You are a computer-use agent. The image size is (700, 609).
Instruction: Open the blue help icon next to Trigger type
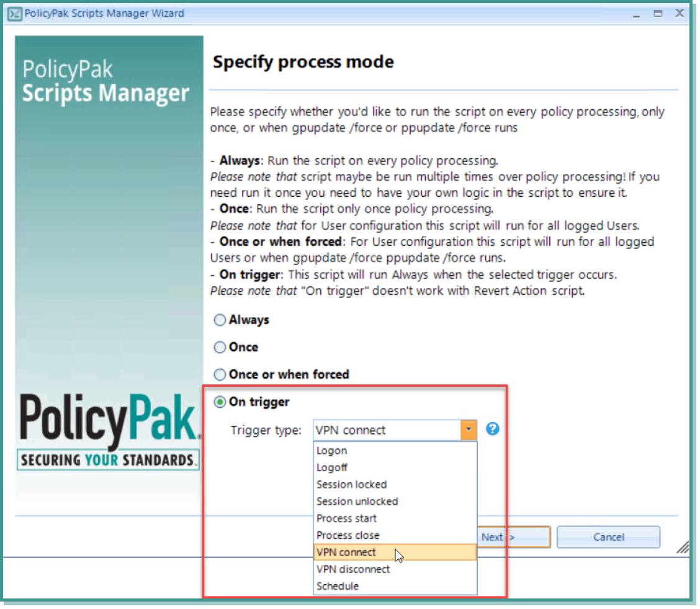[492, 429]
